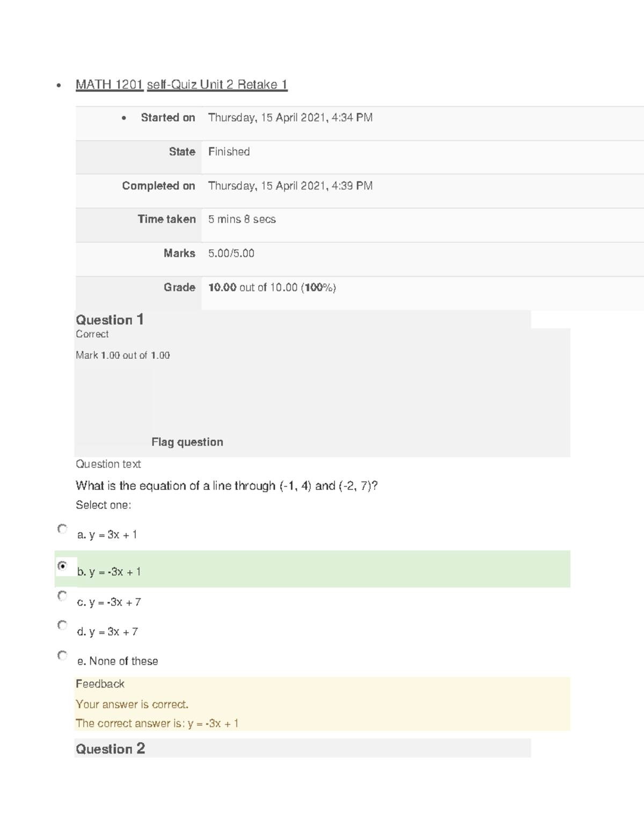Image resolution: width=644 pixels, height=834 pixels.
Task: Click 'Mark 1.00 out of 1.00' text
Action: (122, 356)
